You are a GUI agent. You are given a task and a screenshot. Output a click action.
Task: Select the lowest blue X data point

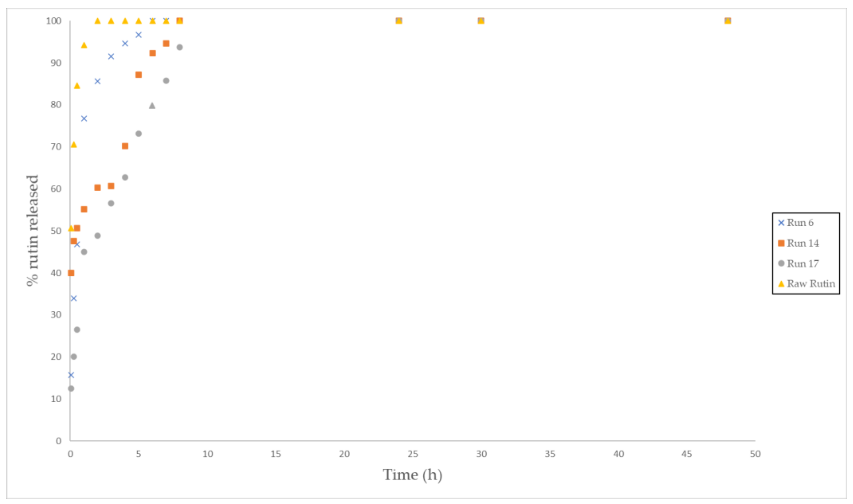coord(71,375)
